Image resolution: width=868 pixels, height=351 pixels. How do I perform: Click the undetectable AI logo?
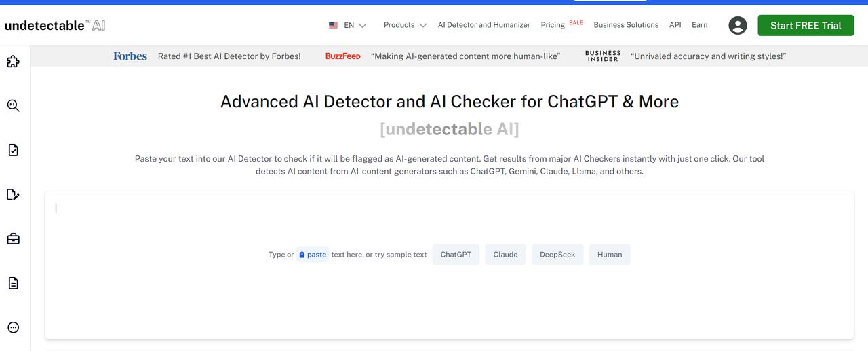point(55,25)
